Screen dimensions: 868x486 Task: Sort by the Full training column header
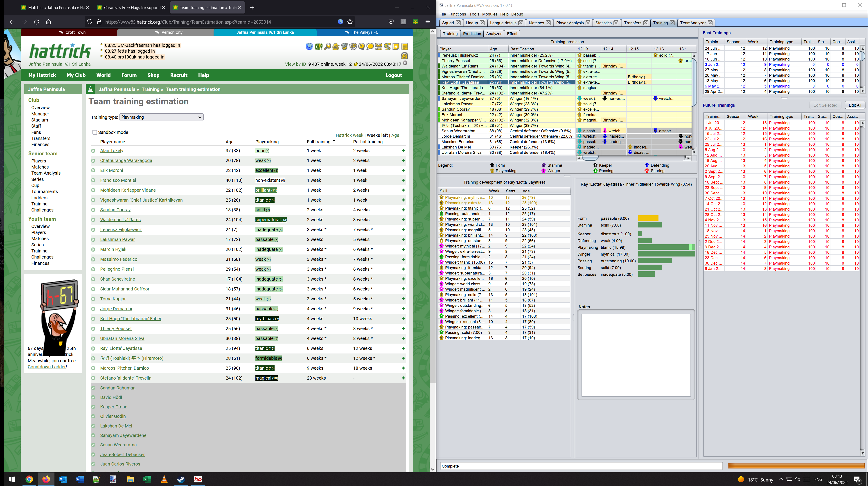click(318, 142)
